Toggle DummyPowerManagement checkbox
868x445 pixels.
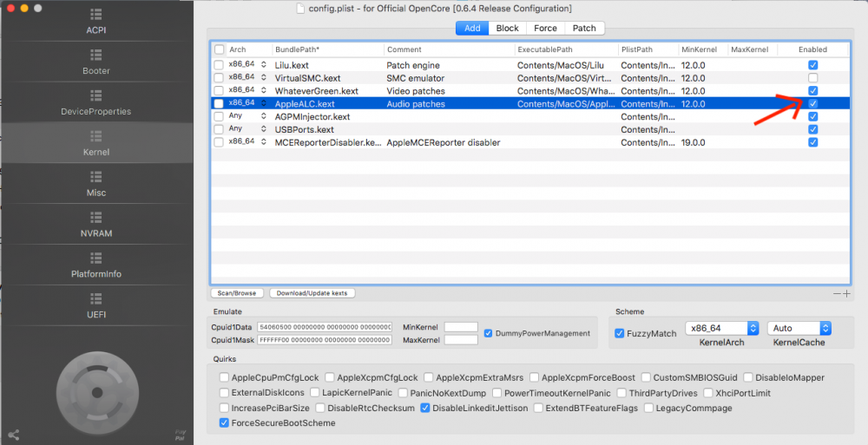[x=488, y=333]
